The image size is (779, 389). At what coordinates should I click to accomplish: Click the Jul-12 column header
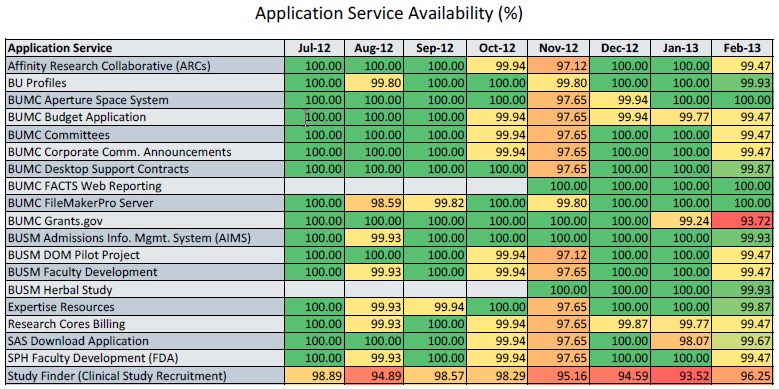tap(314, 48)
